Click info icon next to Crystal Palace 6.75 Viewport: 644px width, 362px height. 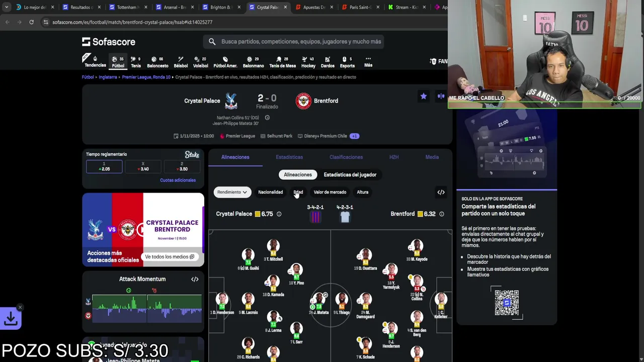coord(279,214)
